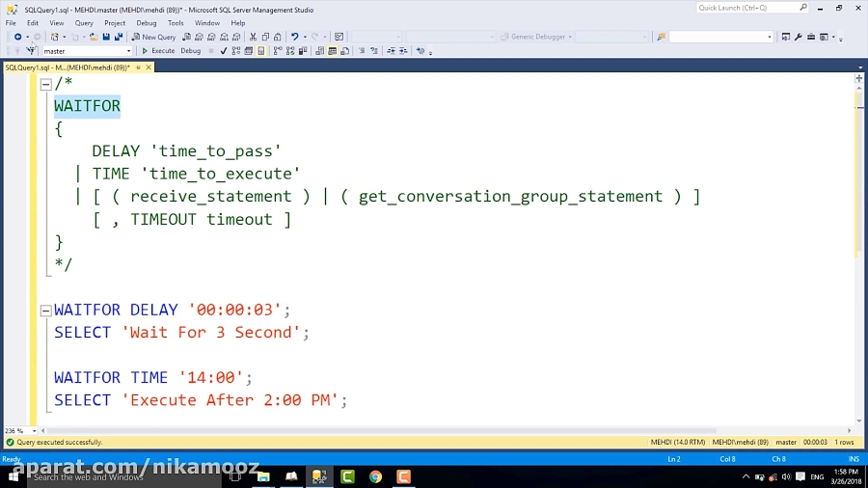Viewport: 868px width, 488px height.
Task: Toggle Results to Grid mode
Action: 332,51
